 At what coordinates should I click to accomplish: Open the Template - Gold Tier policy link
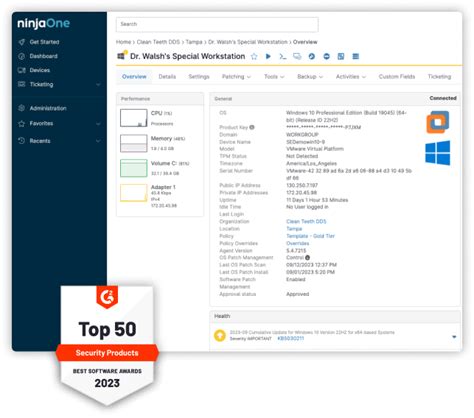tap(310, 236)
